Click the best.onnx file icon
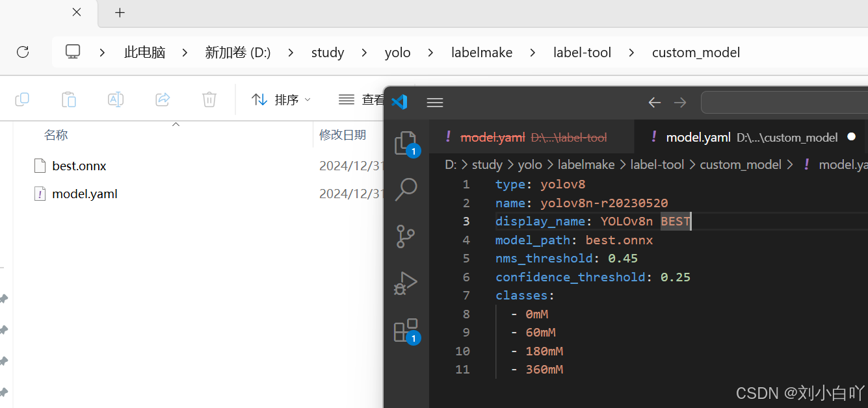868x408 pixels. tap(40, 166)
